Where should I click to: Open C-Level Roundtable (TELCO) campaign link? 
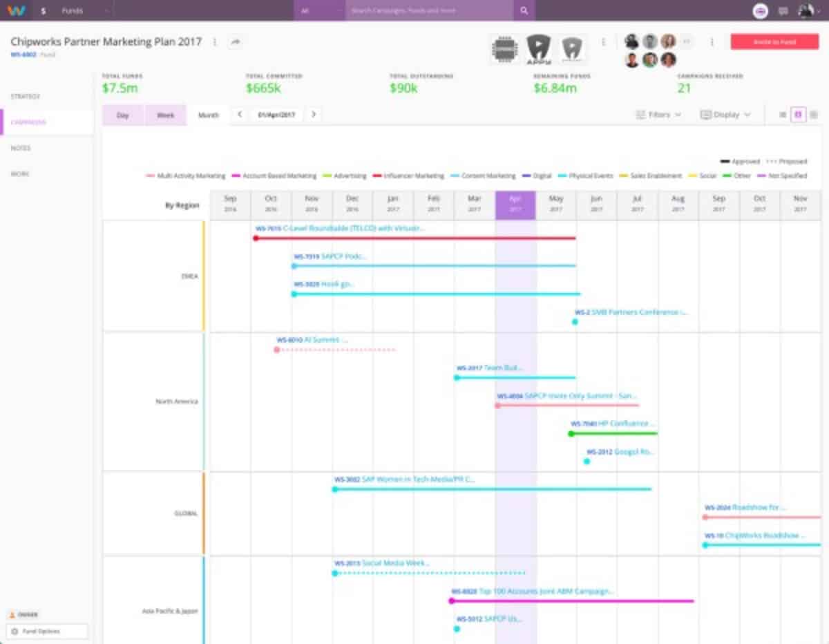(341, 228)
